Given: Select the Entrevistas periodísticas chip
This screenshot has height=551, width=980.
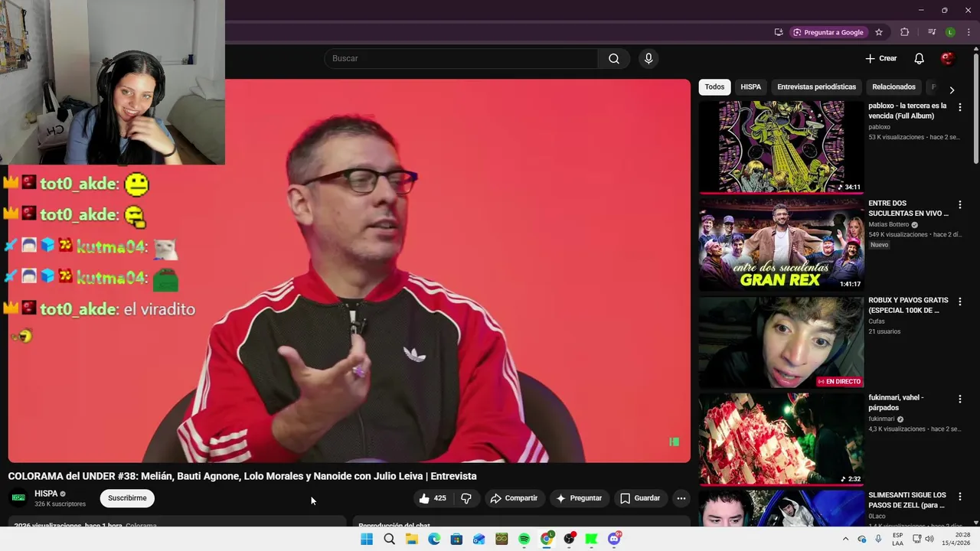Looking at the screenshot, I should click(x=816, y=87).
